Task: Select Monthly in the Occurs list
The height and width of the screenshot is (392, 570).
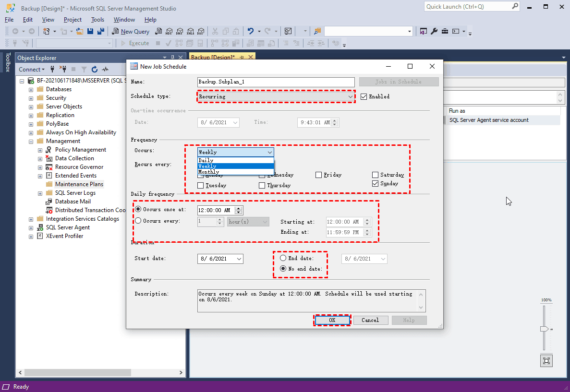Action: (x=236, y=172)
